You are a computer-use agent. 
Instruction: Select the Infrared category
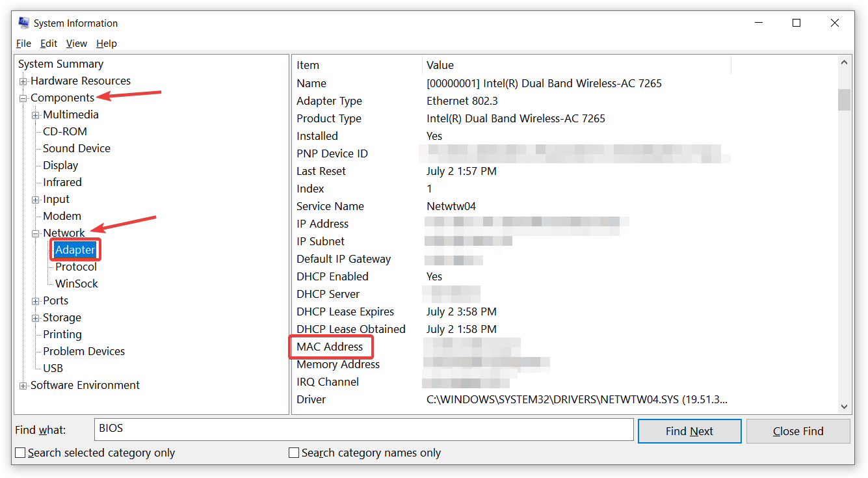tap(62, 182)
